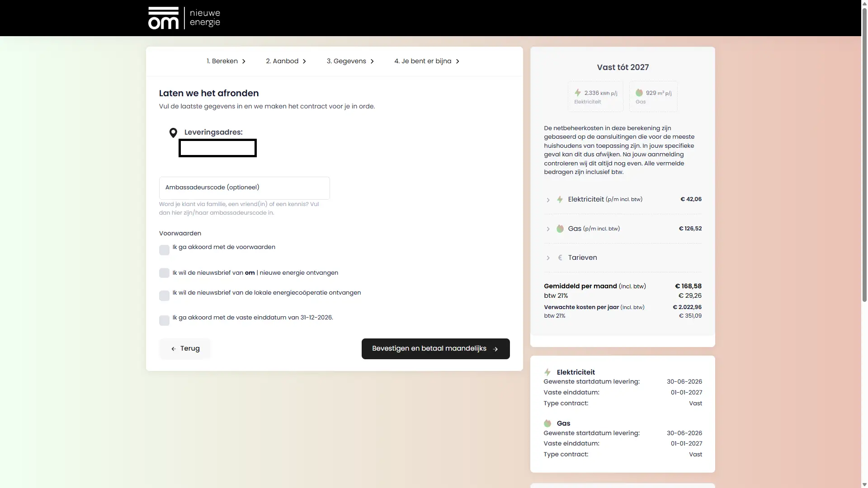Viewport: 868px width, 488px height.
Task: Enable the lokale energiecoöperatie nieuwsbrief checkbox
Action: tap(164, 296)
